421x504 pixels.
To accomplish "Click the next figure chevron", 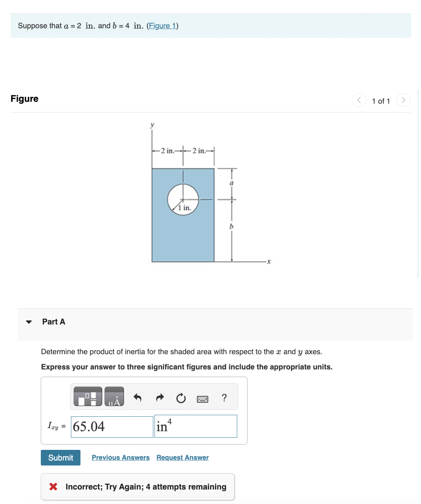I will [403, 100].
